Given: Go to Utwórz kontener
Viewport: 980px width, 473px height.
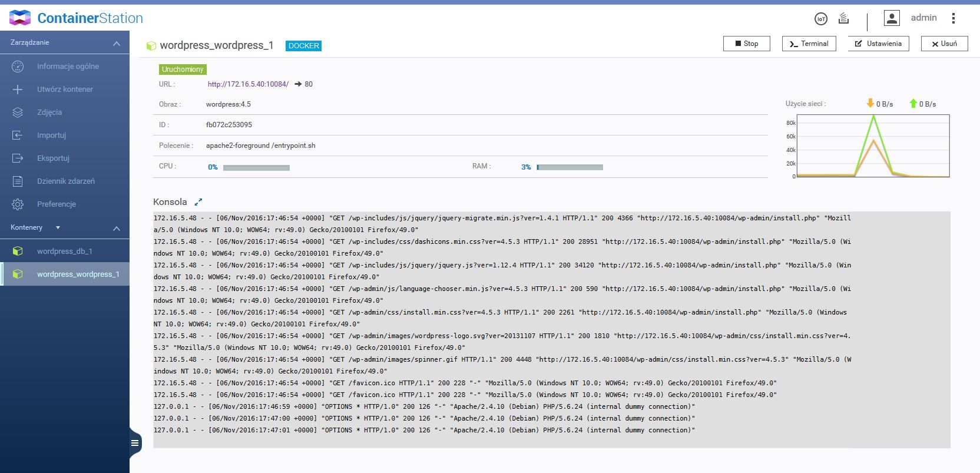Looking at the screenshot, I should click(65, 90).
